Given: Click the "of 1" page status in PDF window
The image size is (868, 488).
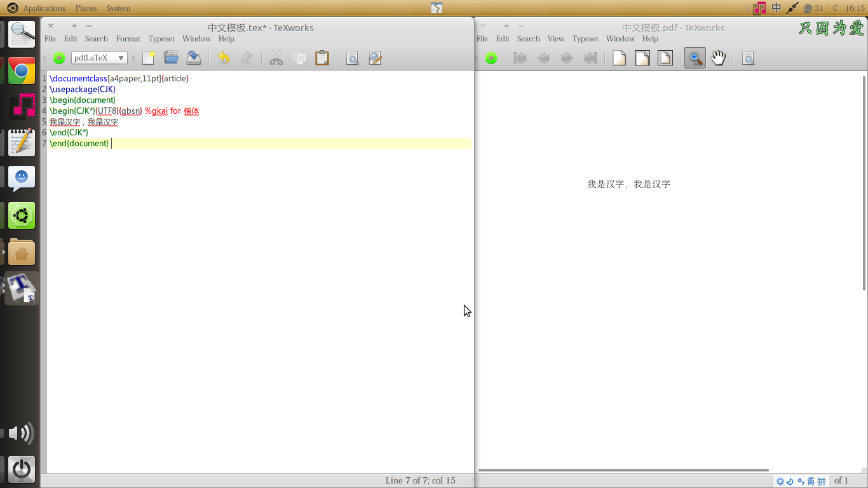Looking at the screenshot, I should click(x=841, y=480).
